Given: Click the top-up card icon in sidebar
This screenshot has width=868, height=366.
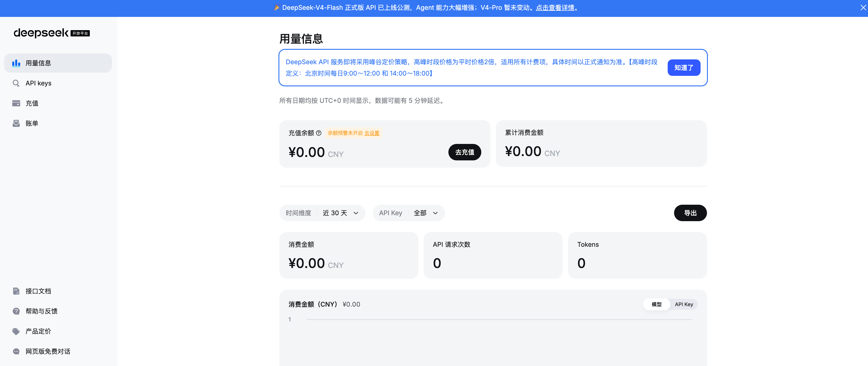Looking at the screenshot, I should [x=16, y=103].
